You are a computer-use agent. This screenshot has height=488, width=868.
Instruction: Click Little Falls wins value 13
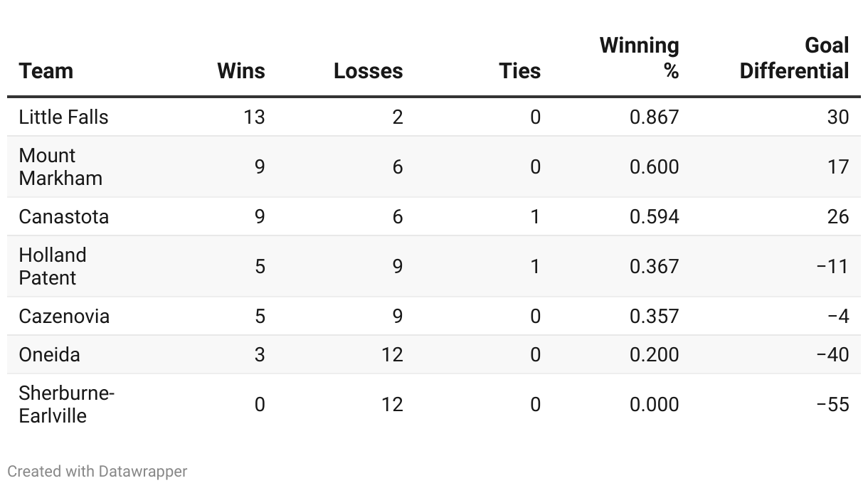pyautogui.click(x=253, y=117)
